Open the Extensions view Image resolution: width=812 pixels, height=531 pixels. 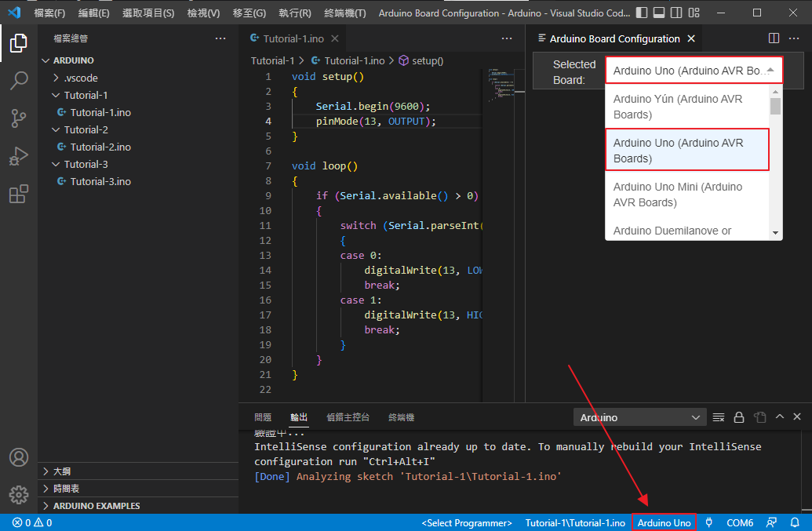pyautogui.click(x=19, y=194)
